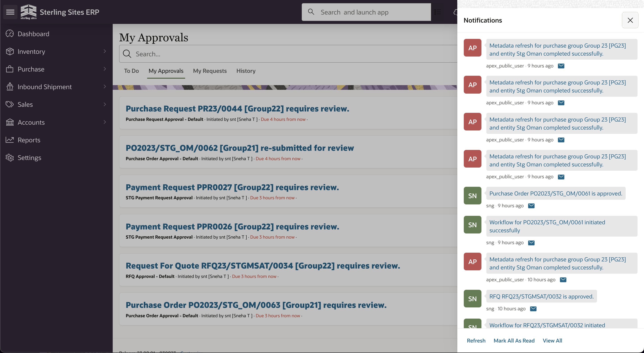The height and width of the screenshot is (353, 644).
Task: Click the magnifier in approvals search
Action: [x=127, y=54]
